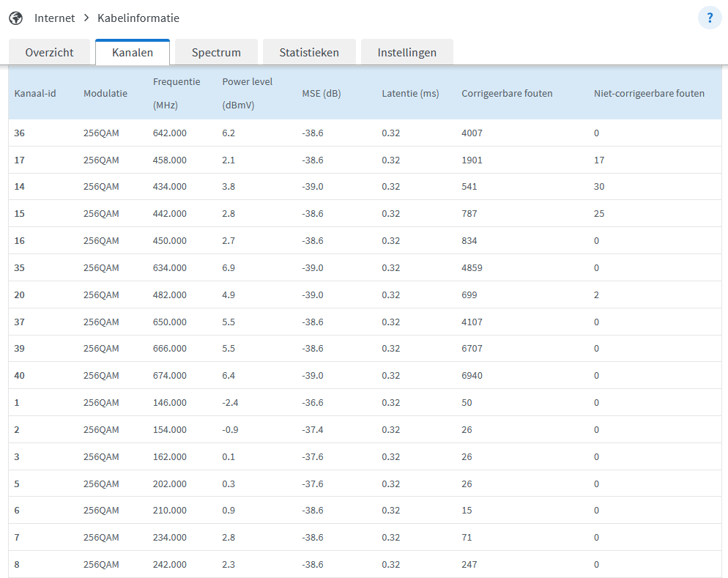This screenshot has width=728, height=578.
Task: Click the Power level (dBmV) header
Action: tap(248, 93)
